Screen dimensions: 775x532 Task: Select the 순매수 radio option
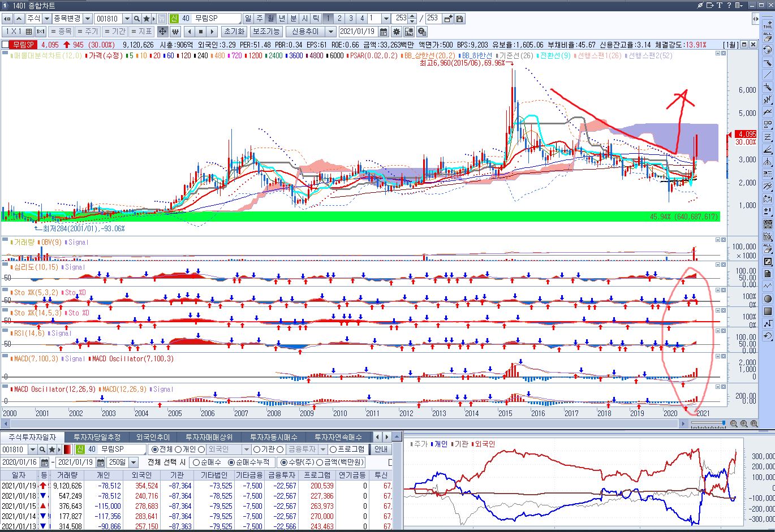tap(196, 462)
